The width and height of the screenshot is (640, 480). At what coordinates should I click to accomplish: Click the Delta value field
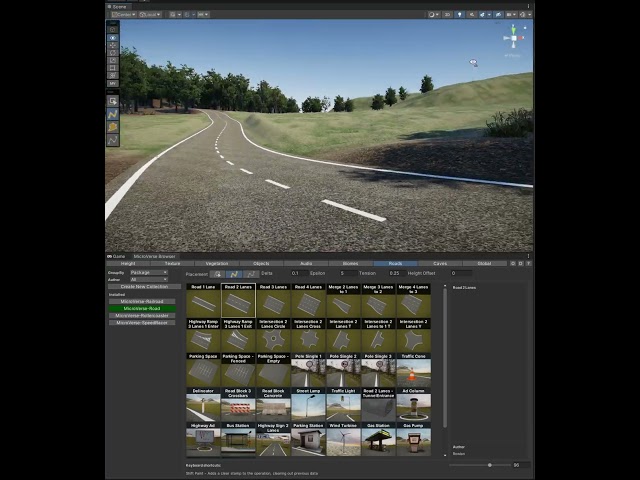click(299, 273)
